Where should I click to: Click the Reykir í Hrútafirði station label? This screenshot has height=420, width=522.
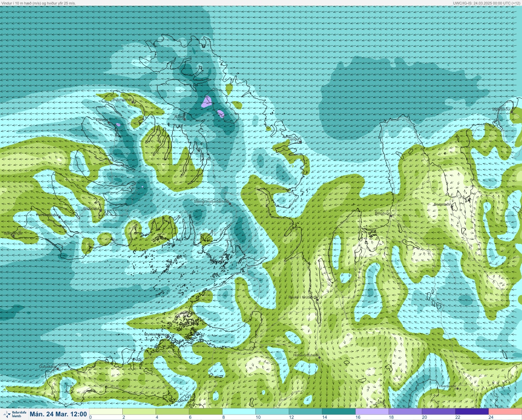click(x=303, y=298)
